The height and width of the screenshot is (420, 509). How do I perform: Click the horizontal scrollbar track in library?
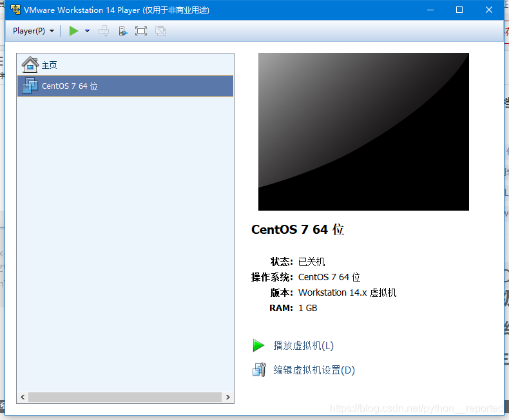point(125,397)
